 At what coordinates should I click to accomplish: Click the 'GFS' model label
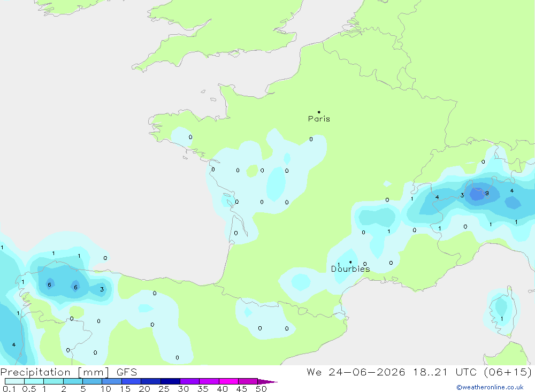pyautogui.click(x=127, y=372)
